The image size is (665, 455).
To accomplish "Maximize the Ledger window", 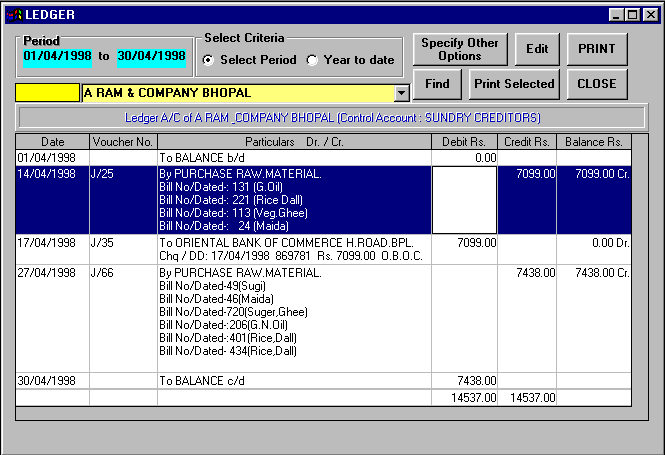I will click(x=632, y=15).
